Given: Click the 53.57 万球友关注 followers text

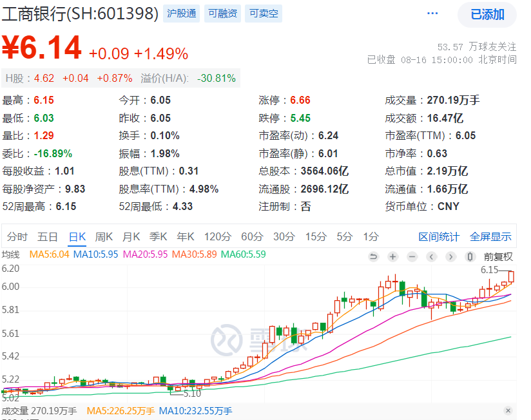Looking at the screenshot, I should coord(477,46).
